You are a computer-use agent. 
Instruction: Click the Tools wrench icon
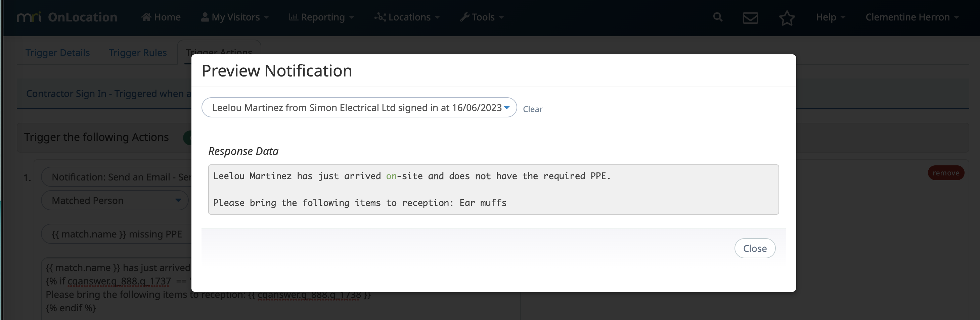click(x=464, y=17)
